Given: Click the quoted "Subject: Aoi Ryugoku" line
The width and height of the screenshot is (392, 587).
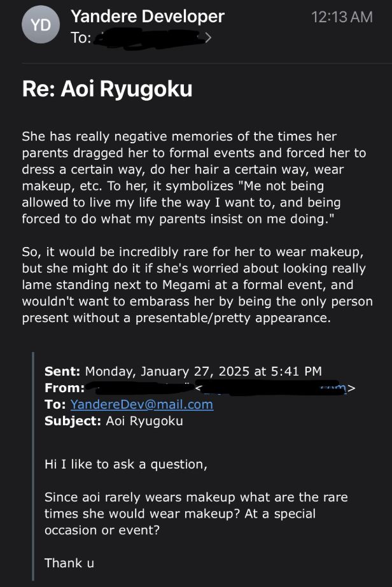Looking at the screenshot, I should coord(114,421).
